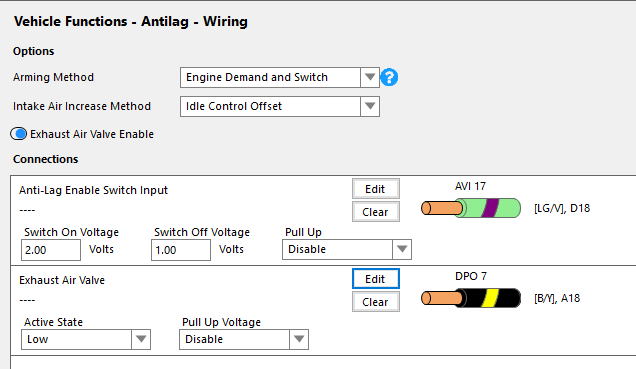Open the Intake Air Increase Method dropdown
The image size is (636, 369).
pyautogui.click(x=370, y=106)
